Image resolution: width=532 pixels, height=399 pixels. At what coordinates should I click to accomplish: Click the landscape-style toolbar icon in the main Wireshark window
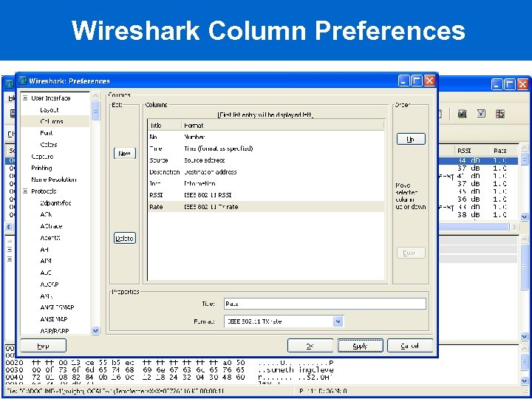pos(462,114)
